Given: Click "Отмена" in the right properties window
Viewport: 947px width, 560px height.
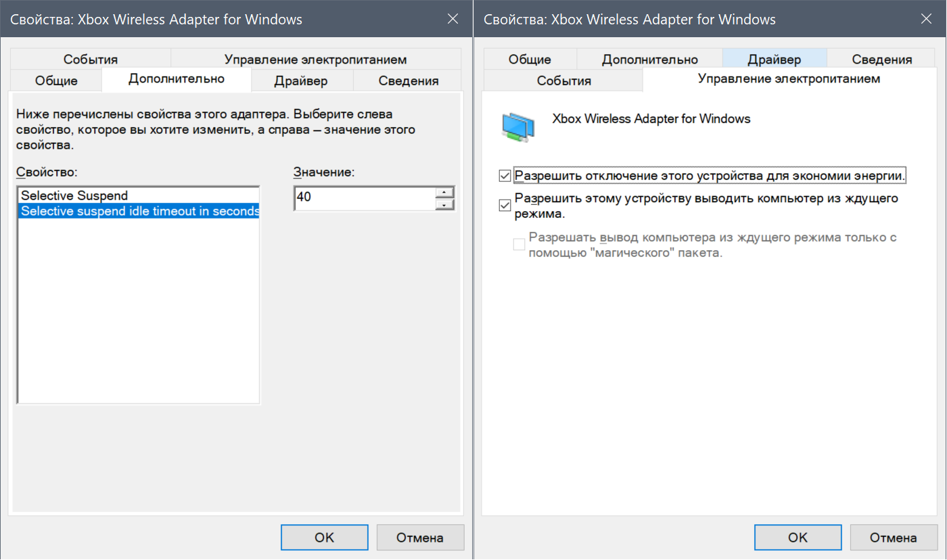Looking at the screenshot, I should (x=893, y=538).
